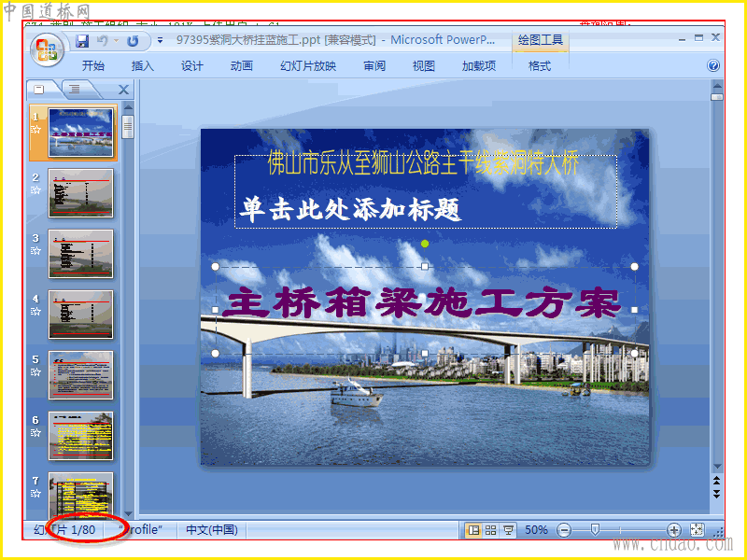Expand Customize Quick Access Toolbar dropdown
Screen dimensions: 747x560
pos(160,41)
